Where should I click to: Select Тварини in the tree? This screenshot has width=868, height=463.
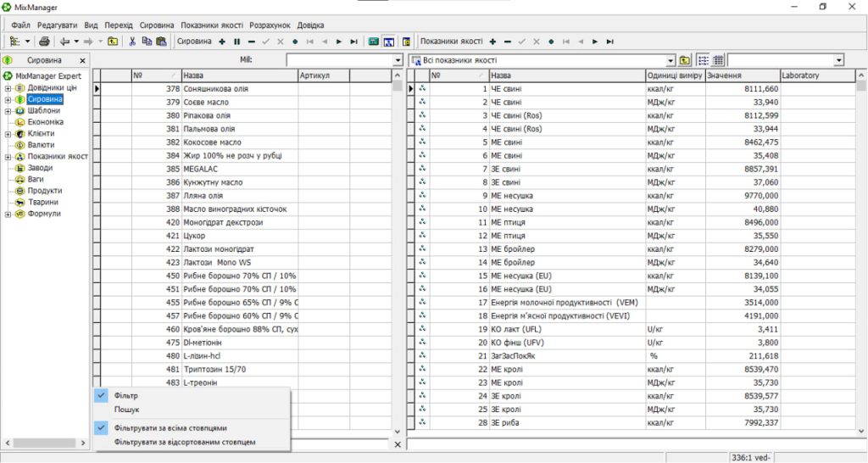click(42, 202)
